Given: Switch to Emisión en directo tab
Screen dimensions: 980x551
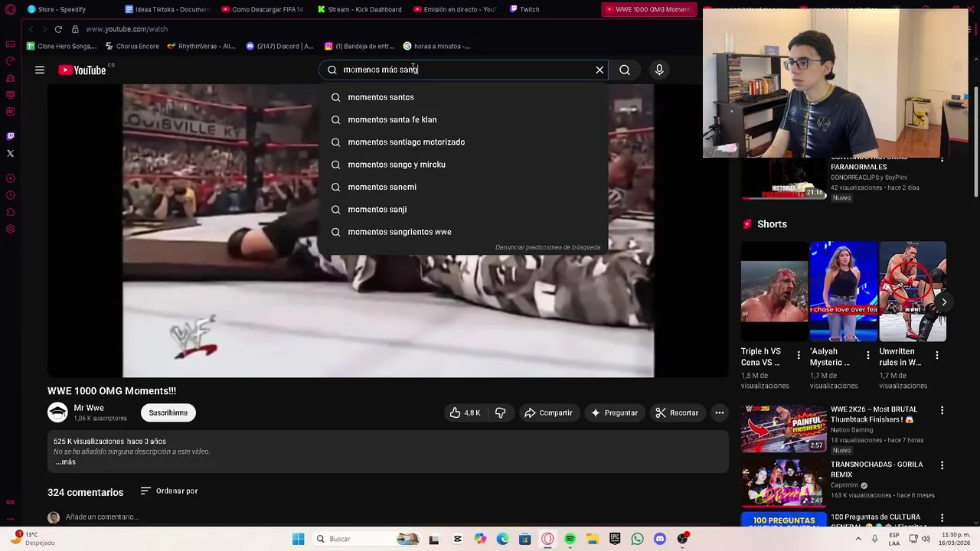Looking at the screenshot, I should (455, 9).
